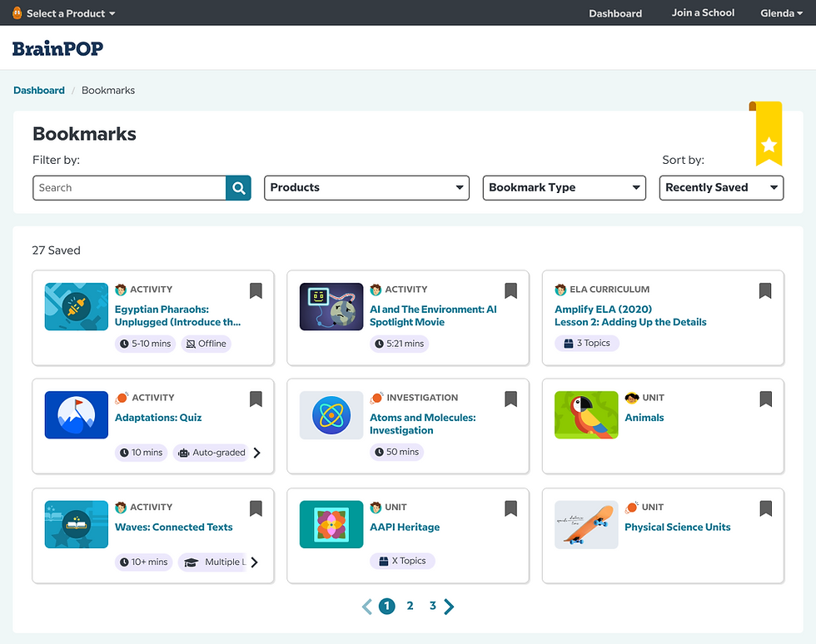Click in the Search bookmarks field

(129, 188)
